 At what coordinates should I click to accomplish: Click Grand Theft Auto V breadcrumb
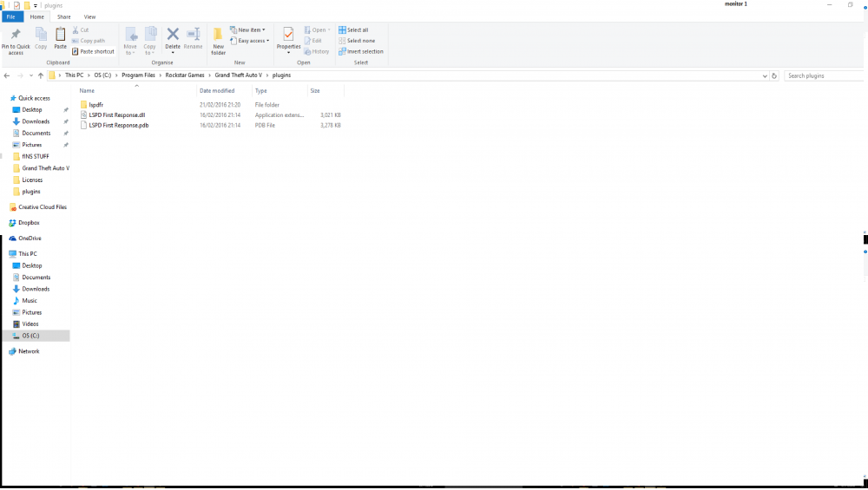click(239, 75)
